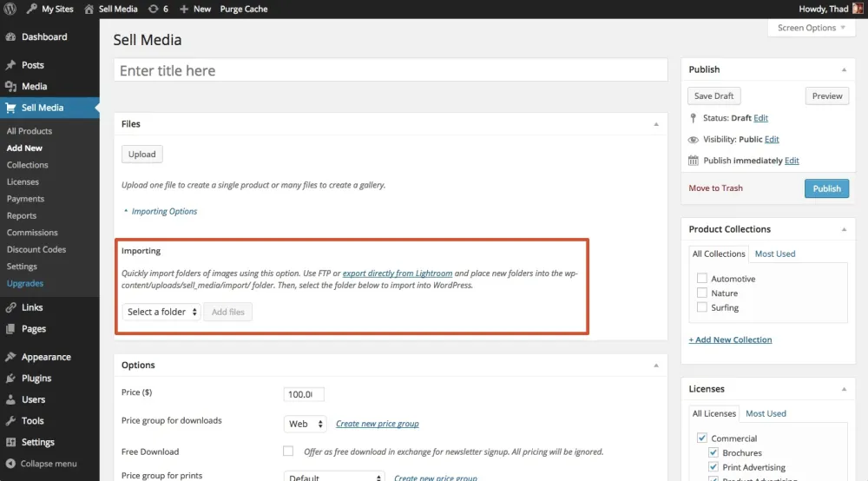Click the Pages document icon

tap(10, 329)
